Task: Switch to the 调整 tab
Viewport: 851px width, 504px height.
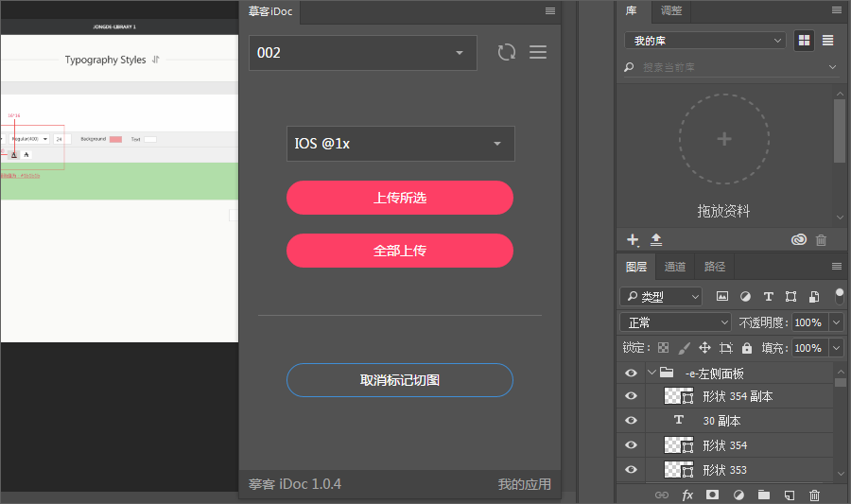Action: [670, 10]
